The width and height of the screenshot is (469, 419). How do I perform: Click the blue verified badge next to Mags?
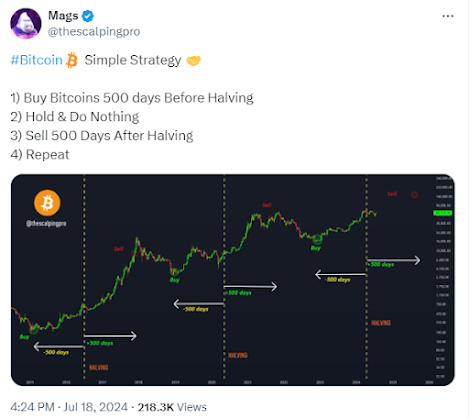(x=88, y=16)
